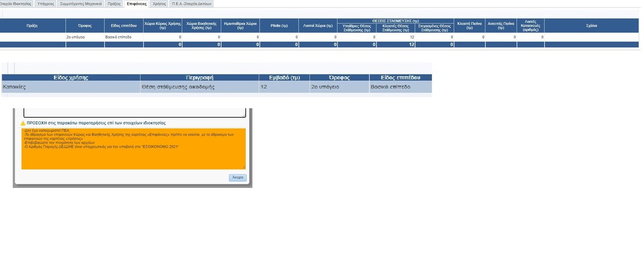Select the Κατοικίες row in the uses table
The image size is (644, 277).
pos(71,87)
